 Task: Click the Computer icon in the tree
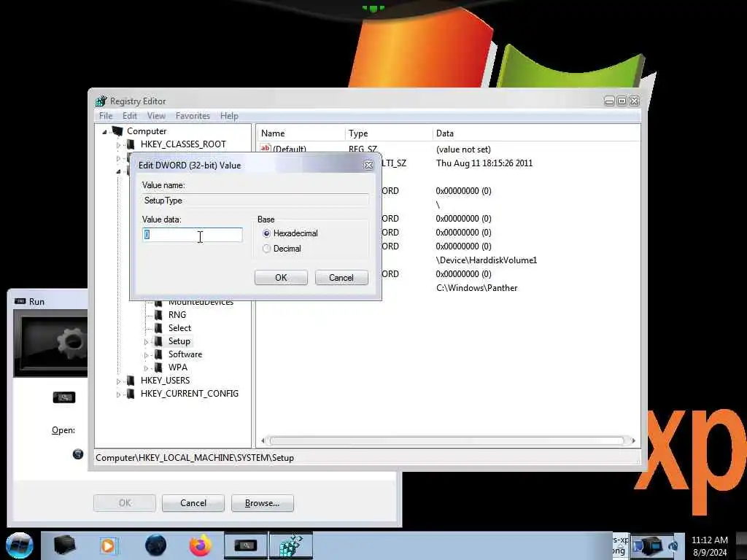117,131
